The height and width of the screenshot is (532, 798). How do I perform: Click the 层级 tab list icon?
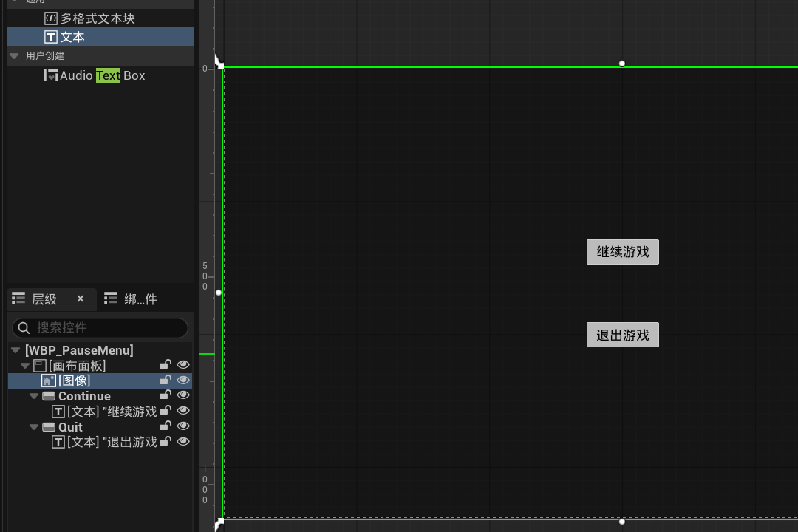pyautogui.click(x=18, y=299)
